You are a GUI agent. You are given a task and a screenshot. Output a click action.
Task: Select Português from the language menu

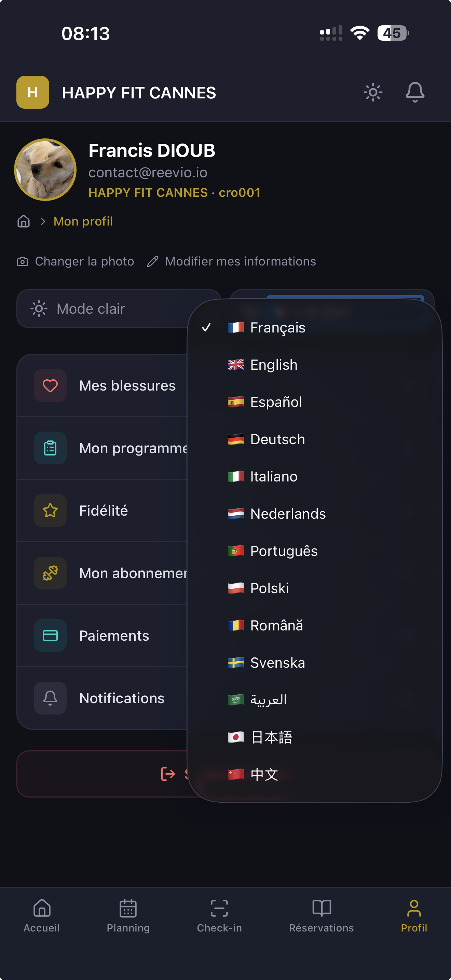[284, 551]
